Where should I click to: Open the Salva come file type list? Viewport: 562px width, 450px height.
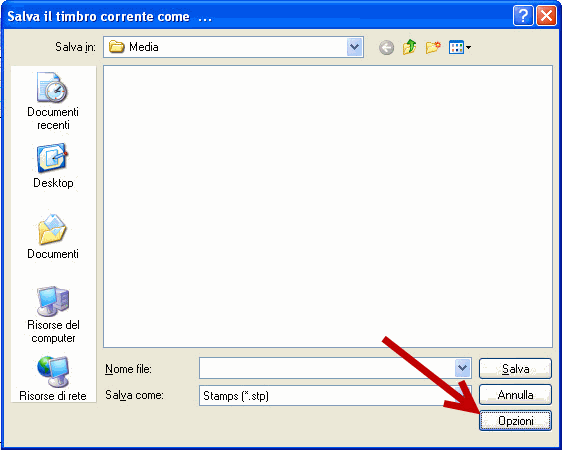tap(335, 396)
